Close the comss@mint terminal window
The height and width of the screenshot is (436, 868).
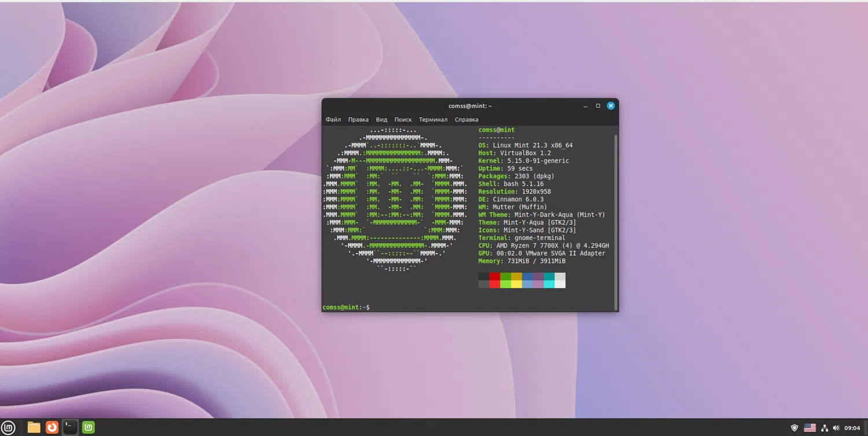(x=610, y=106)
